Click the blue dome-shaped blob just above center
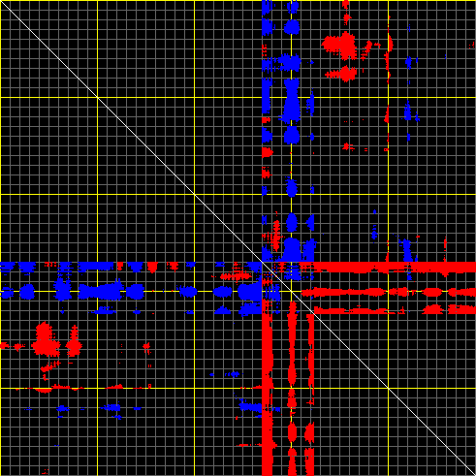This screenshot has width=476, height=476. (292, 249)
